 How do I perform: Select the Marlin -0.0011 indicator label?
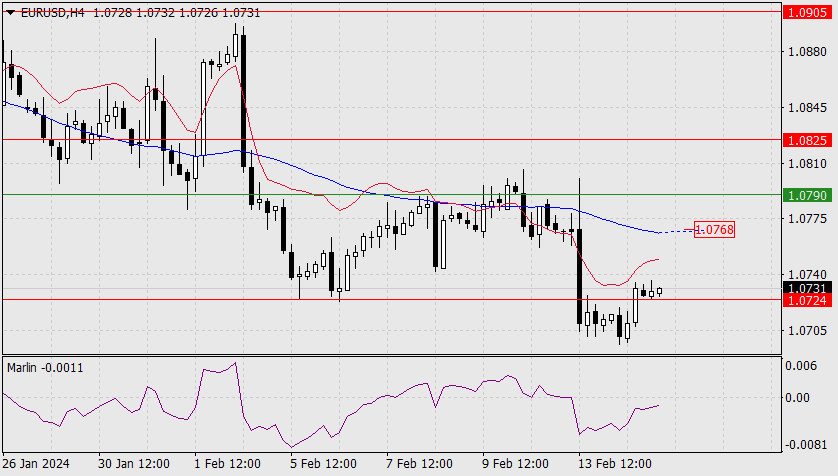coord(45,368)
